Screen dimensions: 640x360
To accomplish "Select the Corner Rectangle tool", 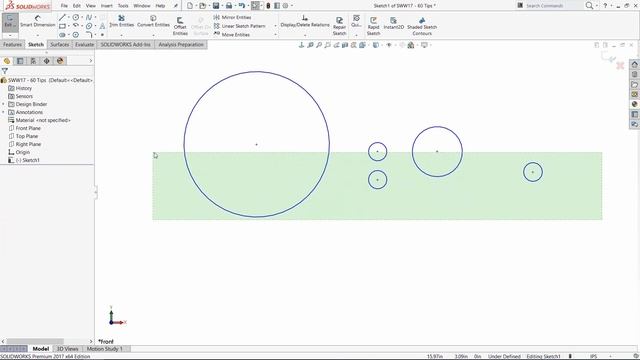I will [62, 26].
